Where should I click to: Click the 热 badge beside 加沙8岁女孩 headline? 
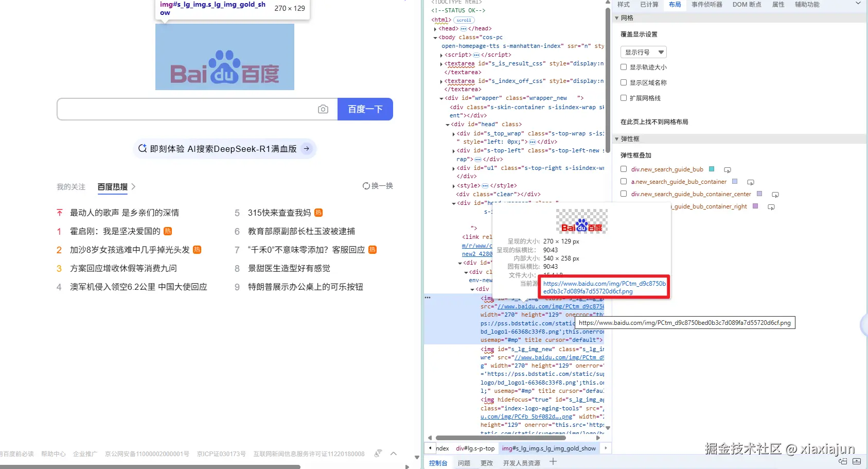click(x=197, y=250)
